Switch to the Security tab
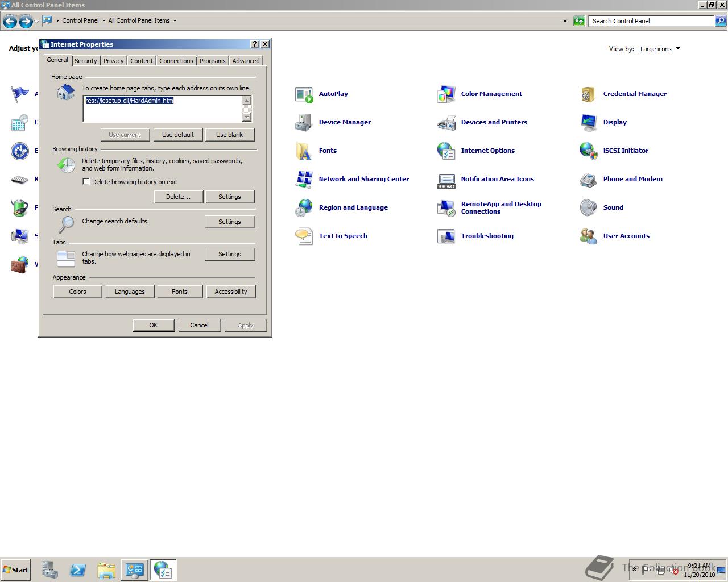The height and width of the screenshot is (582, 728). [x=86, y=61]
